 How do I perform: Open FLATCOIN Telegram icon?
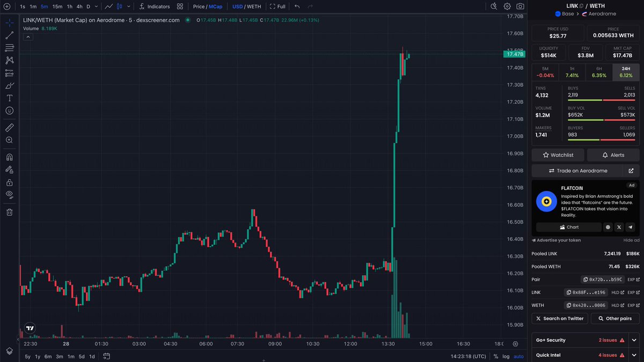[631, 227]
